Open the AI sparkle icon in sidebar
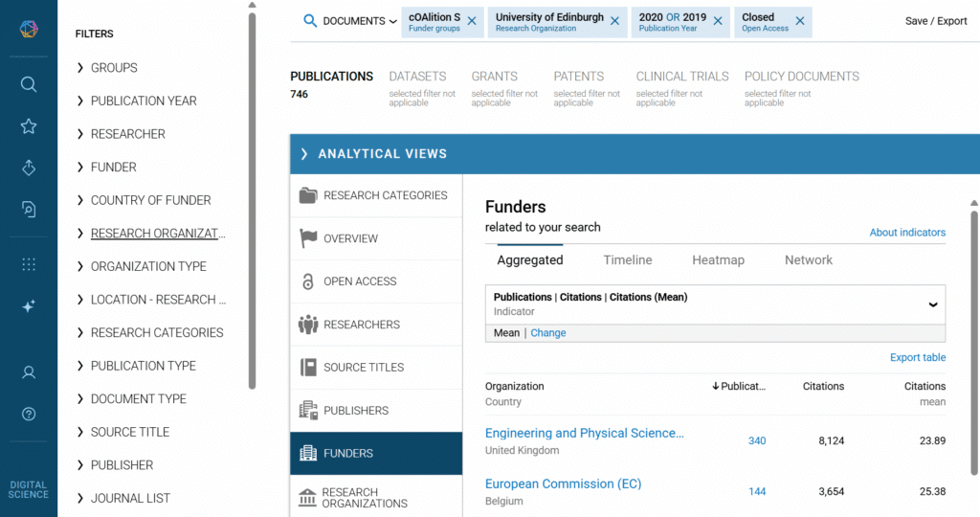Image resolution: width=980 pixels, height=517 pixels. tap(29, 306)
